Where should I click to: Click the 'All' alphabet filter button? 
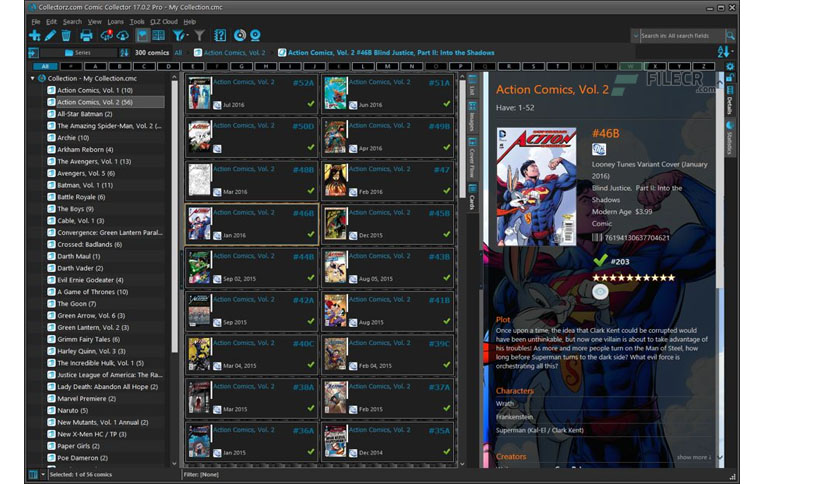click(x=45, y=66)
